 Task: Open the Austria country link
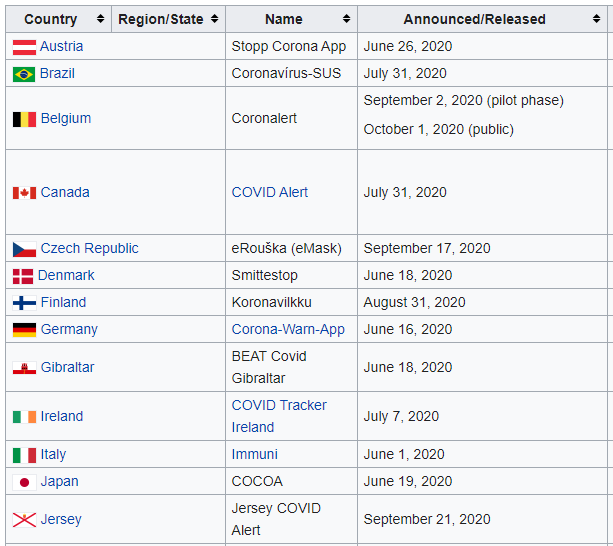pos(61,46)
